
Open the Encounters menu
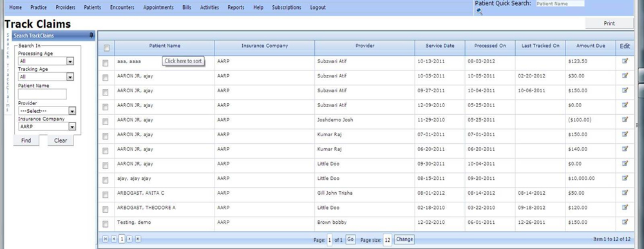[122, 7]
